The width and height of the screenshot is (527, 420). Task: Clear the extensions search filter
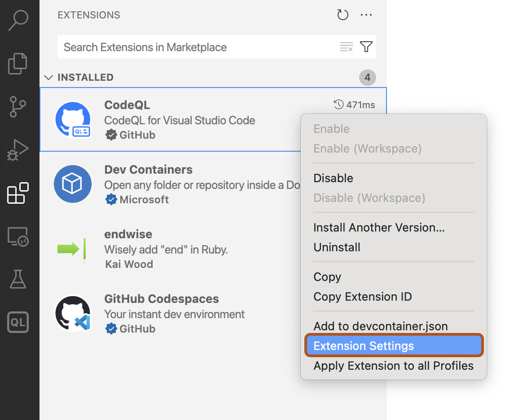346,46
